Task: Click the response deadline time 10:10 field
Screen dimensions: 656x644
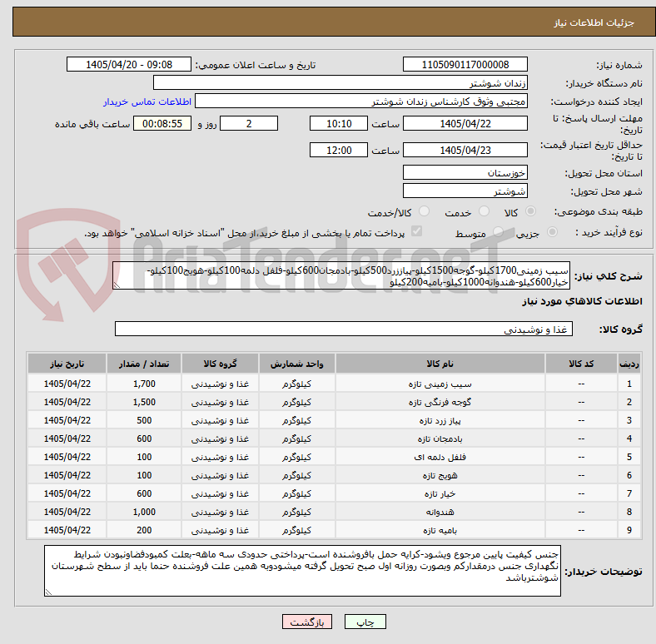Action: 339,123
